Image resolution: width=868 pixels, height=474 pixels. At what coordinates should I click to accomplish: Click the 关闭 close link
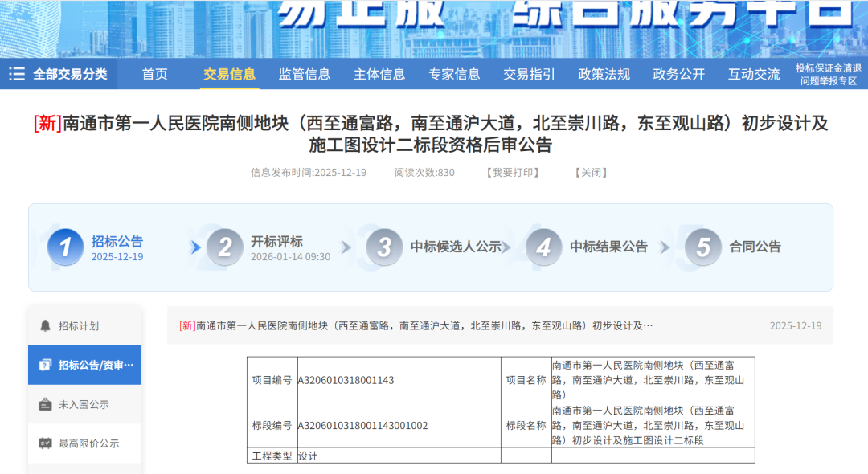point(589,172)
